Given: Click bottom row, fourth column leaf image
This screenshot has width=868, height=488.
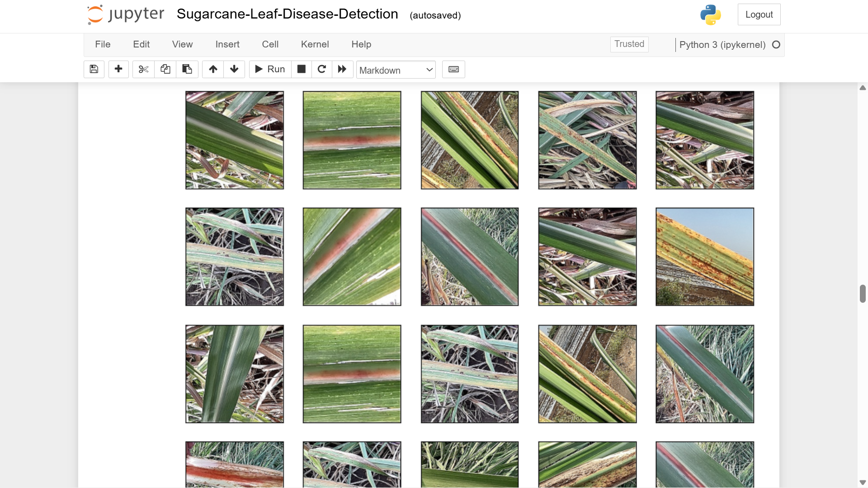Looking at the screenshot, I should coord(587,465).
